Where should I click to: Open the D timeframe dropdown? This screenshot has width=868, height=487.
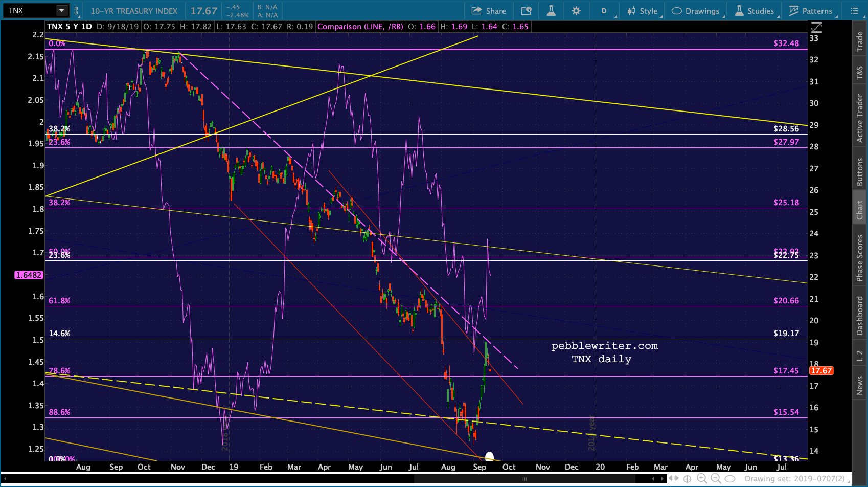604,11
